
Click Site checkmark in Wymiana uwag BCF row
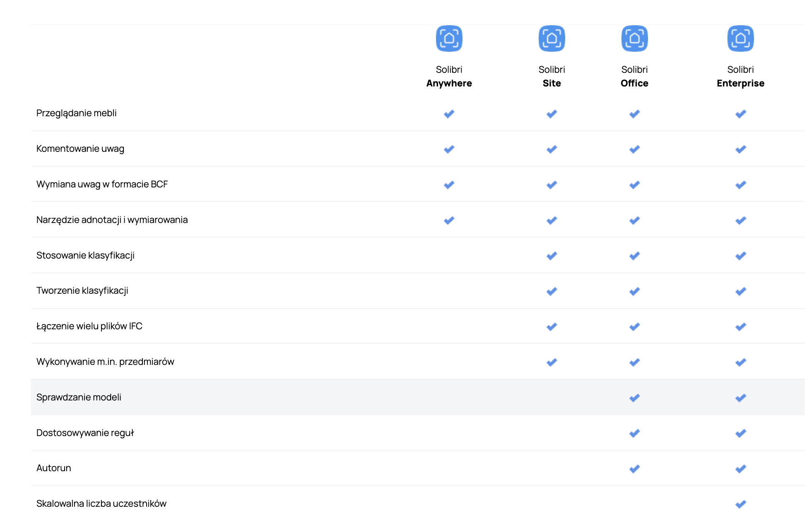coord(551,185)
